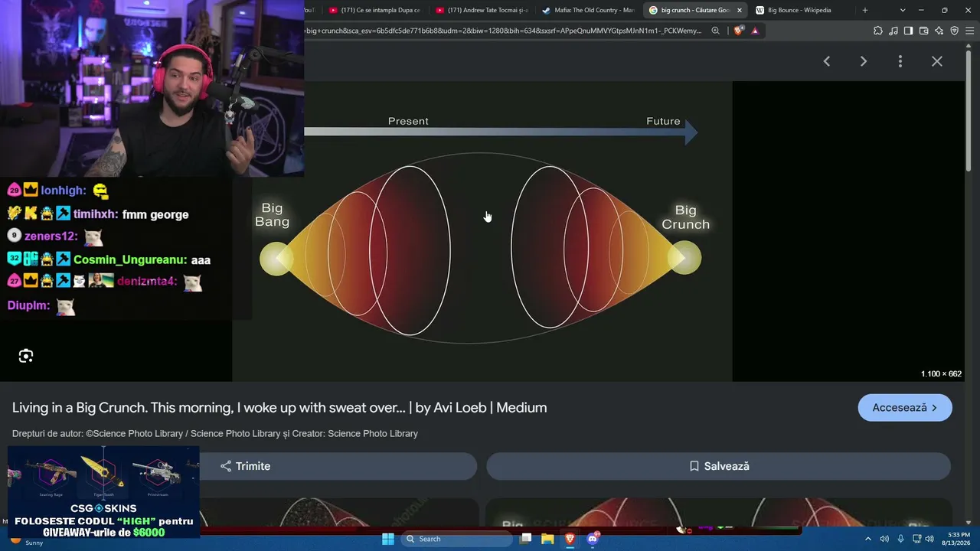Image resolution: width=980 pixels, height=551 pixels.
Task: Click the 1.100 × 662 image size label
Action: coord(941,374)
